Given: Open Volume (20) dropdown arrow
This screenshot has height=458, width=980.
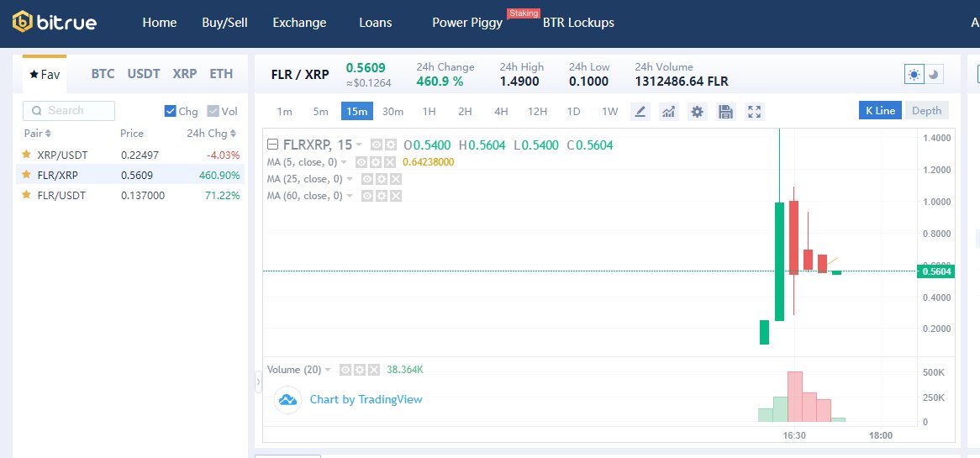Looking at the screenshot, I should point(328,369).
